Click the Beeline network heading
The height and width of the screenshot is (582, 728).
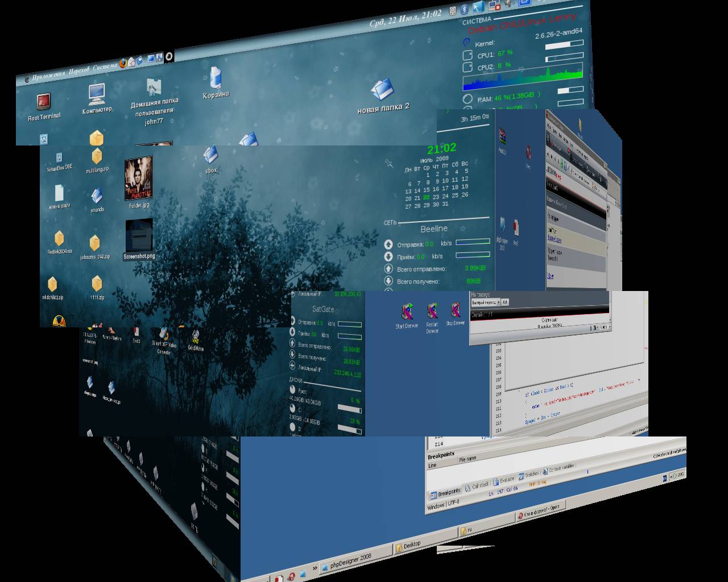pos(434,228)
